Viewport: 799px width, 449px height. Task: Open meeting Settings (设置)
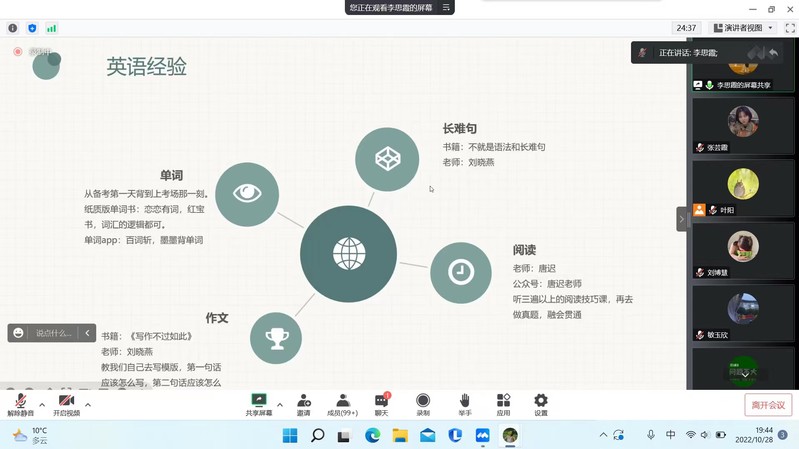coord(541,404)
